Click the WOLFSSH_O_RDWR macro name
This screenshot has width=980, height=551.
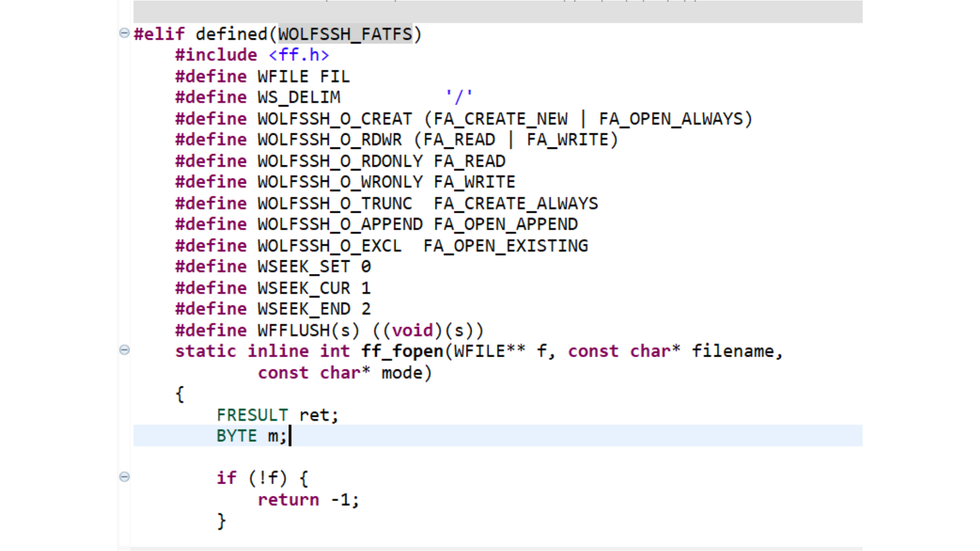point(329,140)
